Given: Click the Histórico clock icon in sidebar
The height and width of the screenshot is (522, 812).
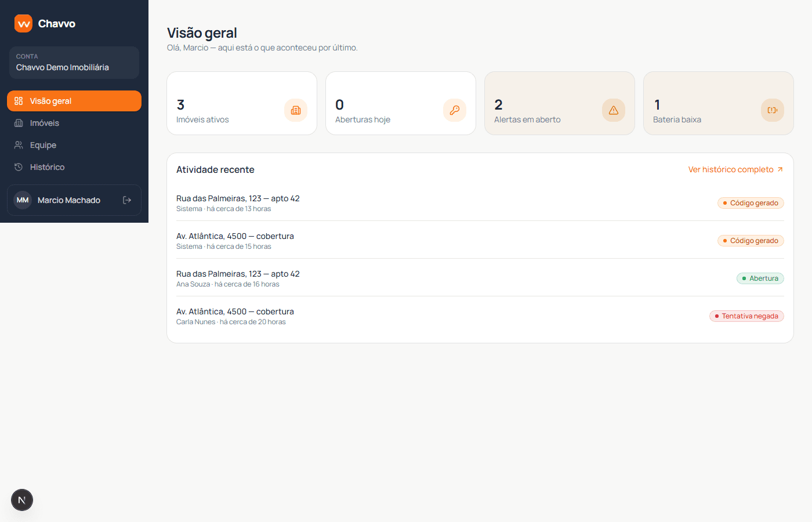Looking at the screenshot, I should coord(19,167).
